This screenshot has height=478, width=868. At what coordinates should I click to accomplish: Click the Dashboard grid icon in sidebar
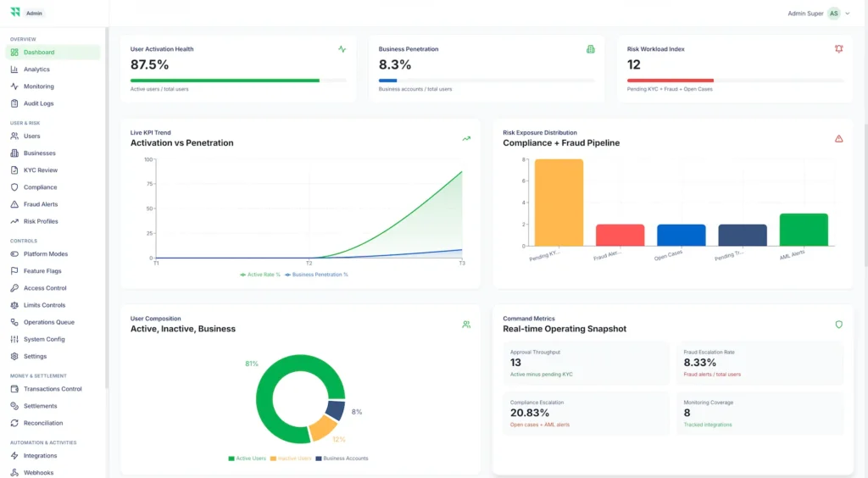tap(14, 52)
